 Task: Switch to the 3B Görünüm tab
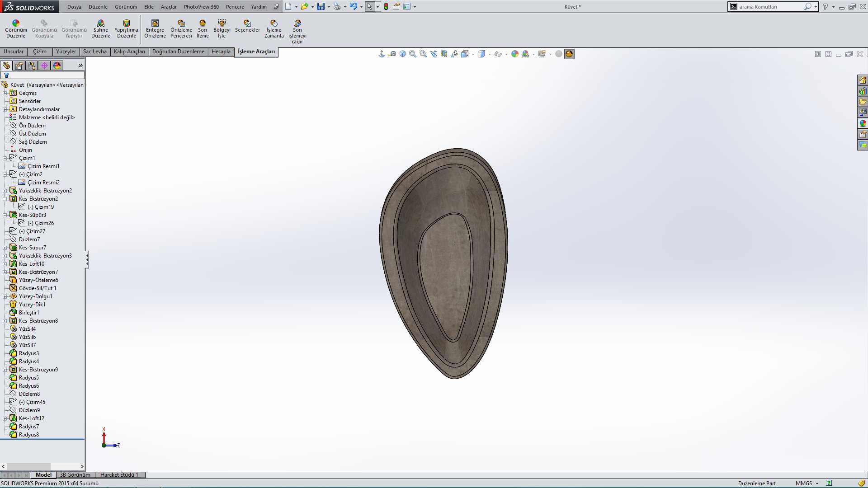(x=75, y=475)
